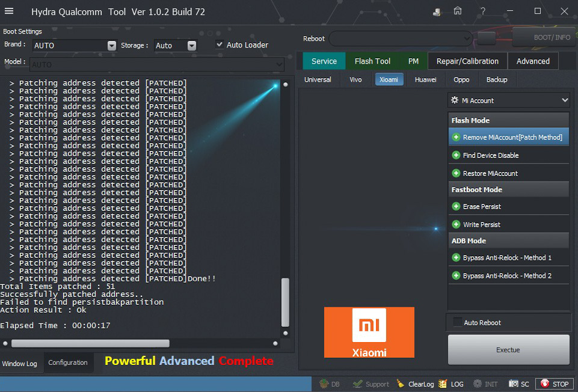The width and height of the screenshot is (578, 392).
Task: Click the Exectue button
Action: [x=508, y=350]
